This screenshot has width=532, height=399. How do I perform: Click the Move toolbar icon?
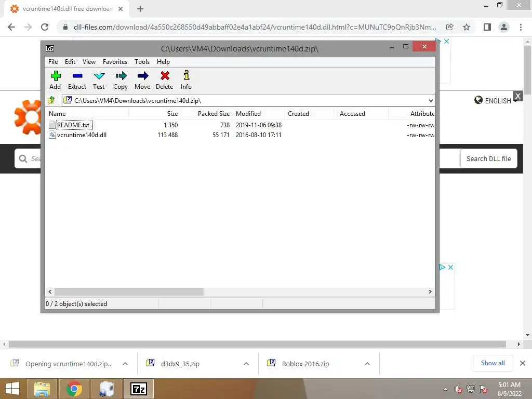pos(143,76)
